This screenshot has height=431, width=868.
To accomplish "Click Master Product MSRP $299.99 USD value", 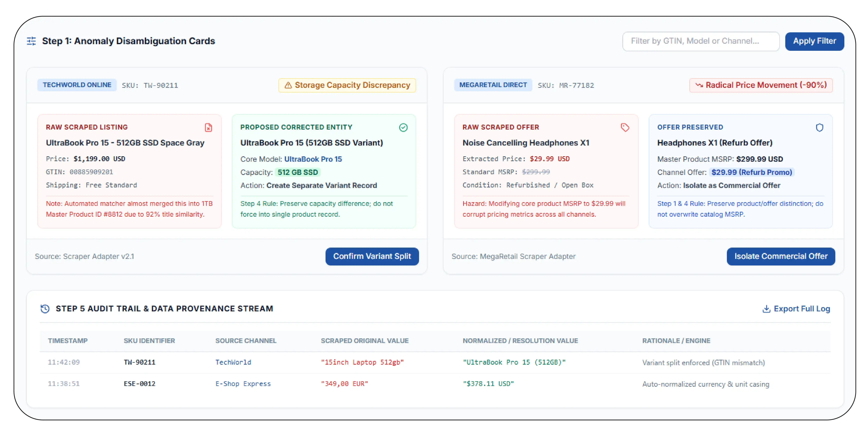I will 760,159.
